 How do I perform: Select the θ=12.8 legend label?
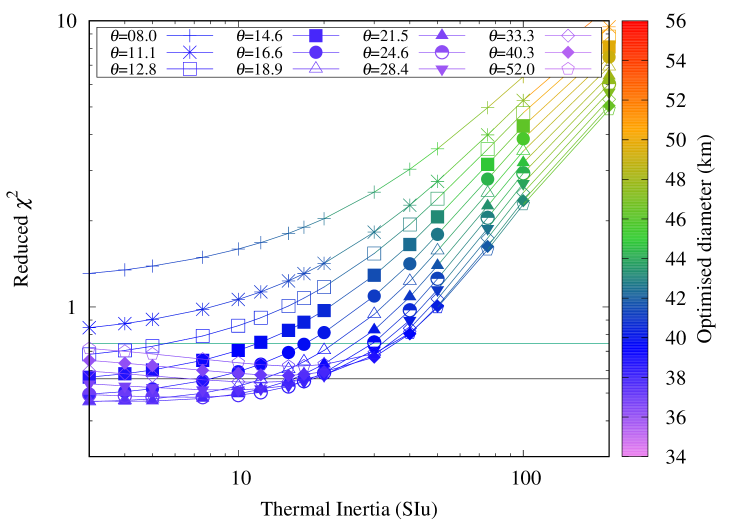click(133, 70)
